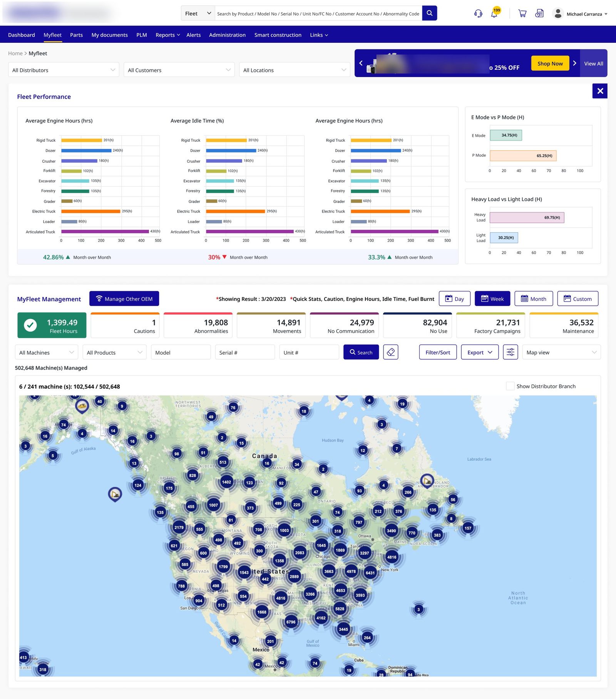The height and width of the screenshot is (699, 616).
Task: Click map cluster labeled 6431
Action: (370, 573)
